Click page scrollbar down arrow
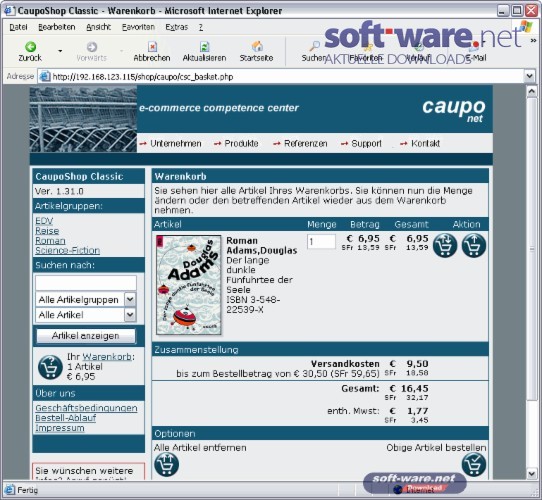This screenshot has height=500, width=542. [x=532, y=474]
